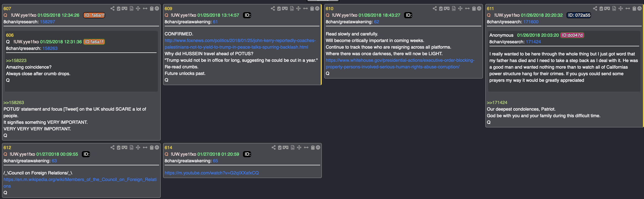Click the plain clipboard icon on post 609
The image size is (644, 199).
click(312, 8)
